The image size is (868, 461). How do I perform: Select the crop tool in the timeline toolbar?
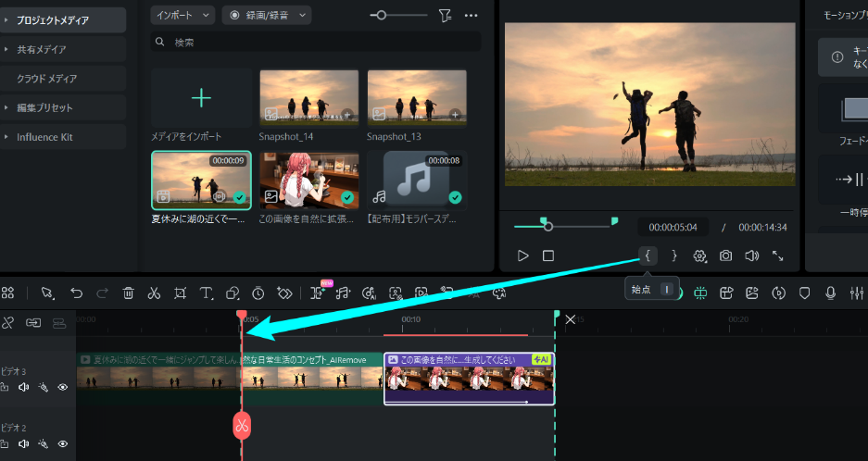(180, 293)
